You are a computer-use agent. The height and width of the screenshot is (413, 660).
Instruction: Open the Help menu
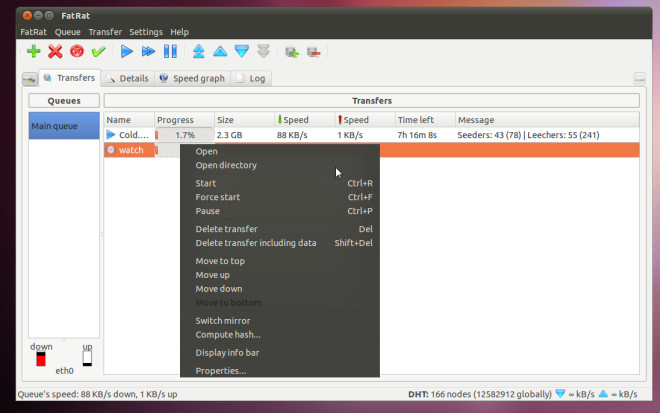tap(179, 32)
